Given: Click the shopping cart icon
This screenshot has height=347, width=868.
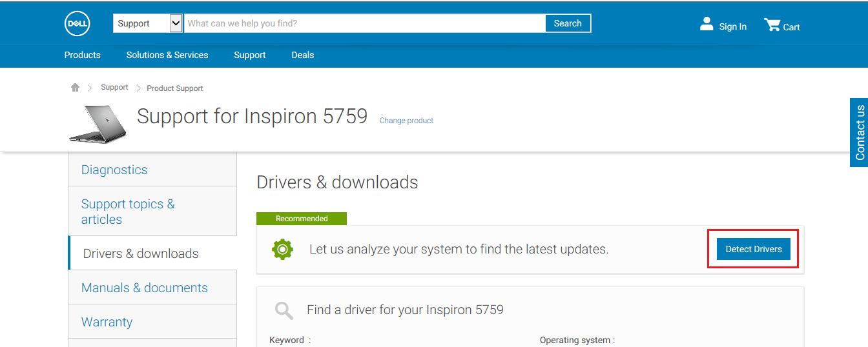Looking at the screenshot, I should [772, 25].
